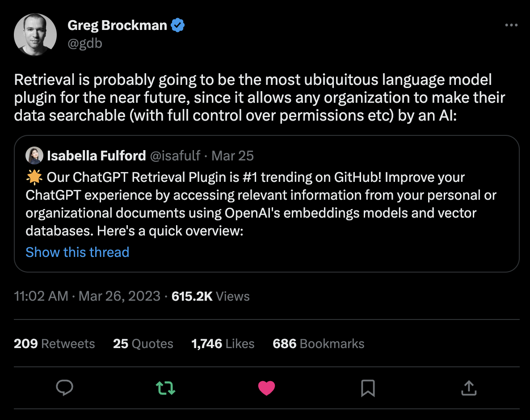530x420 pixels.
Task: View the 209 Retweets list
Action: [54, 344]
